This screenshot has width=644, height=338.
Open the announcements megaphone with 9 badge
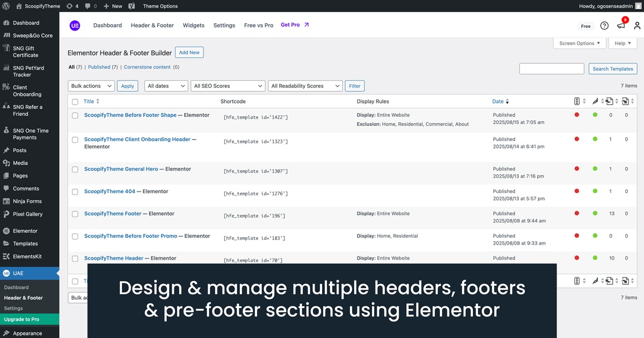click(621, 25)
